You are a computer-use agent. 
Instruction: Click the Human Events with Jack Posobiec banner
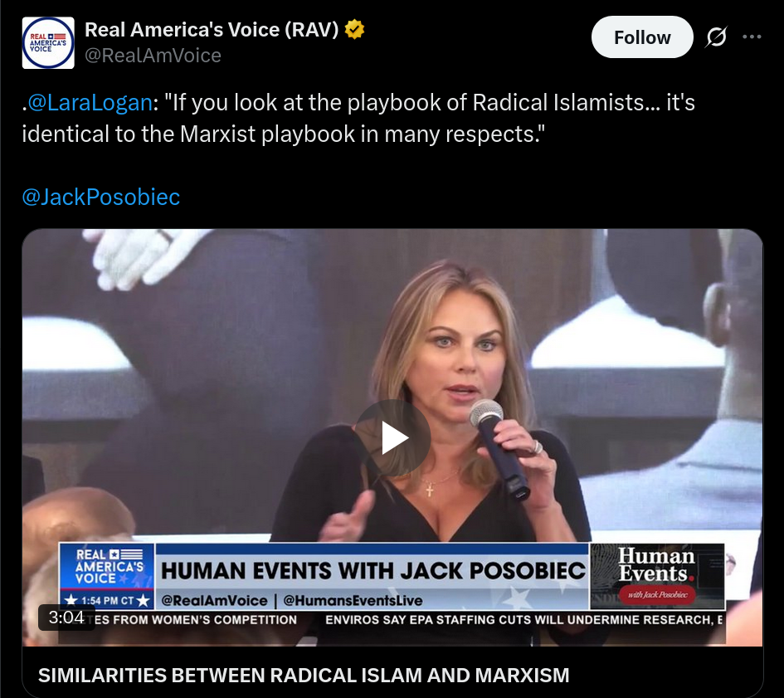(373, 570)
